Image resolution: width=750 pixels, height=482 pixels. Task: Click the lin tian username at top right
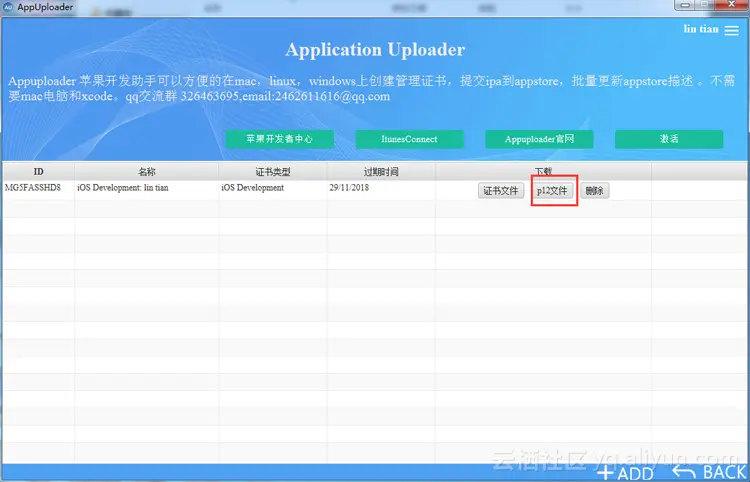pos(701,29)
